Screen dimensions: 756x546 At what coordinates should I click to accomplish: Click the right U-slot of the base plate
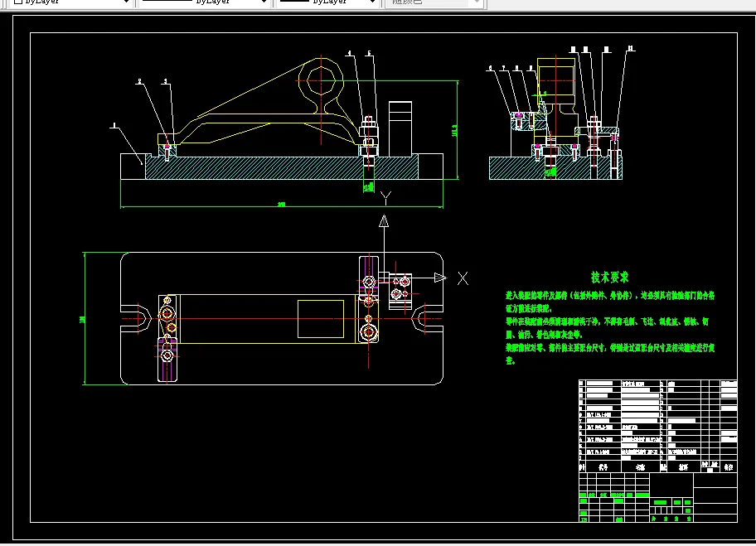pyautogui.click(x=428, y=318)
